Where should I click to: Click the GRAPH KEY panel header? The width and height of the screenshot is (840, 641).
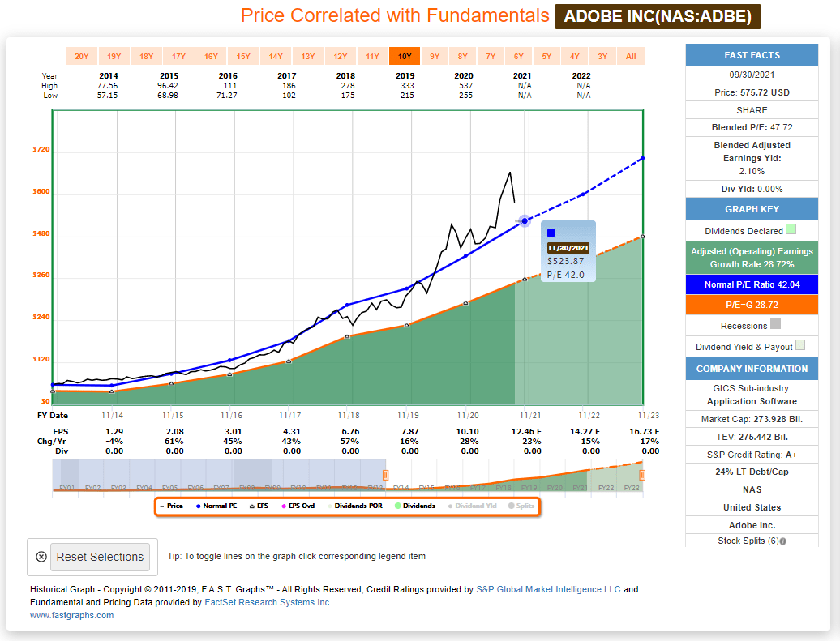click(752, 209)
